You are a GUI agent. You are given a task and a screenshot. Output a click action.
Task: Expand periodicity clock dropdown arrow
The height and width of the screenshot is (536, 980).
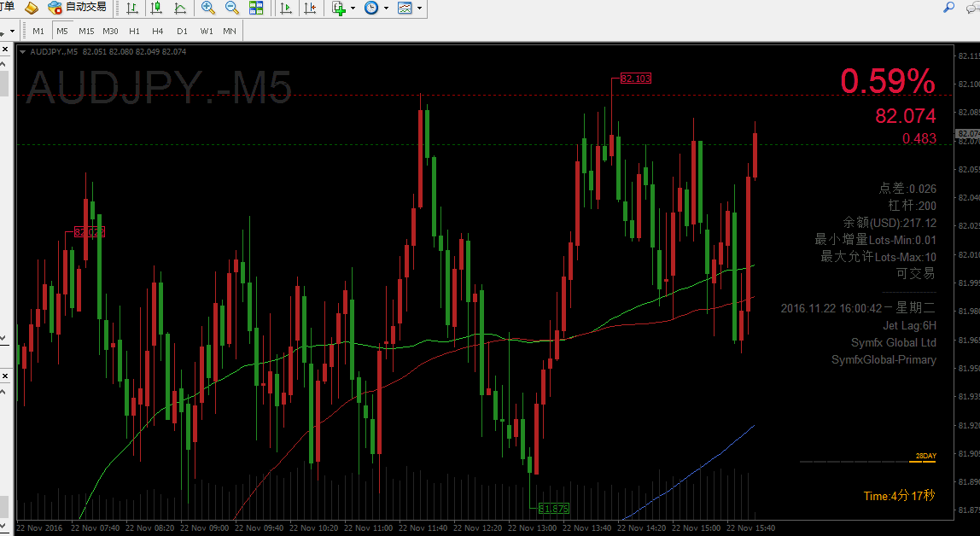(x=386, y=9)
